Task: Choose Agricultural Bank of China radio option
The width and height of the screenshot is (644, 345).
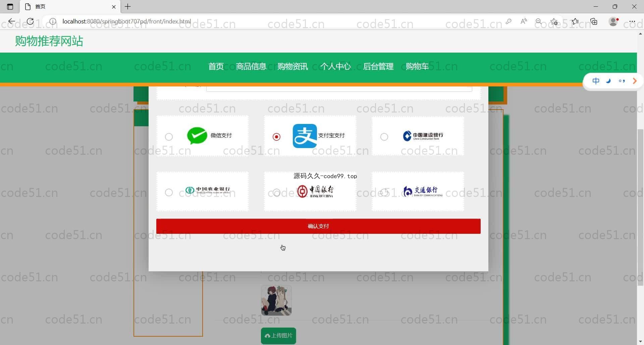Action: [169, 192]
